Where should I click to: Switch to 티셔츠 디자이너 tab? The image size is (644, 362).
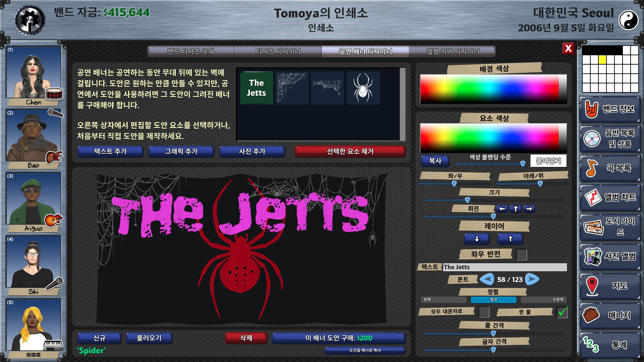(278, 52)
